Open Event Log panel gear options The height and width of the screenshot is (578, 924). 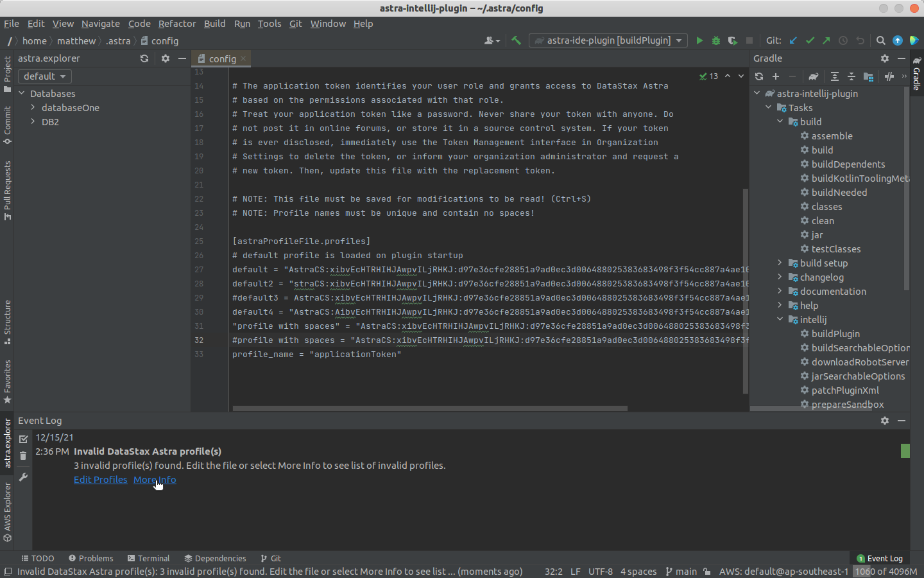tap(885, 421)
